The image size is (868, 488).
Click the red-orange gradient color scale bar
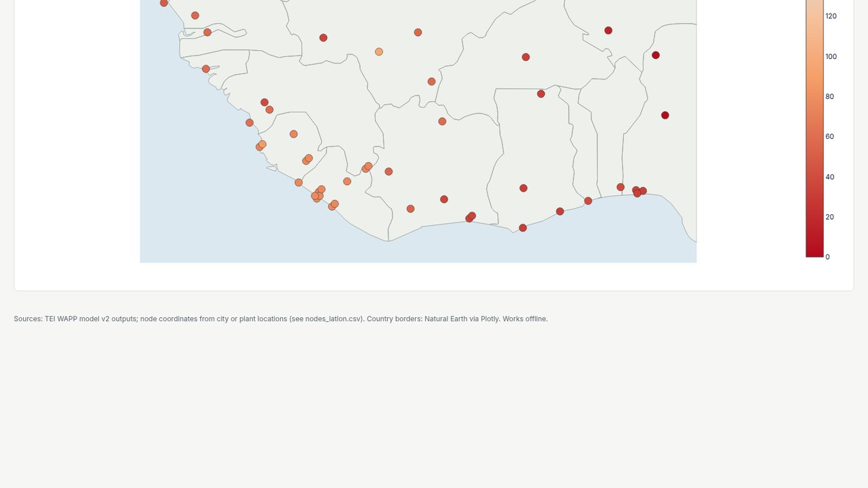(814, 129)
